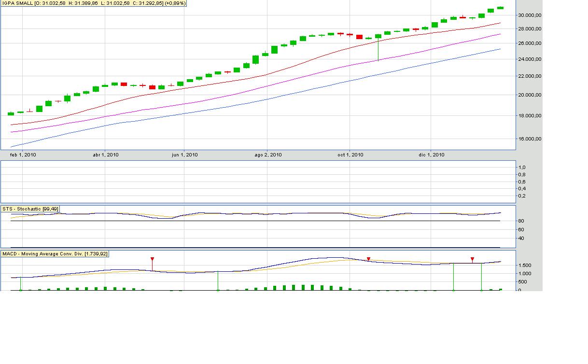Select the first green candle at chart's left edge

[11, 113]
